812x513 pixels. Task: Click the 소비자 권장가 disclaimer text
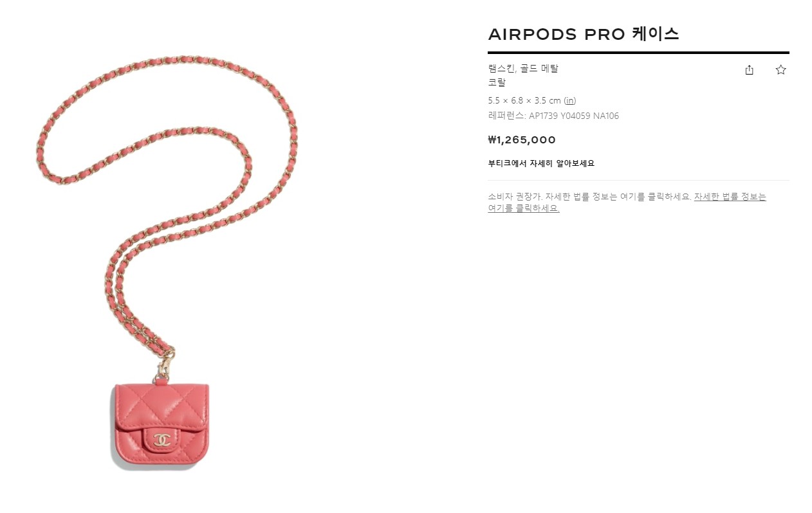pyautogui.click(x=589, y=197)
